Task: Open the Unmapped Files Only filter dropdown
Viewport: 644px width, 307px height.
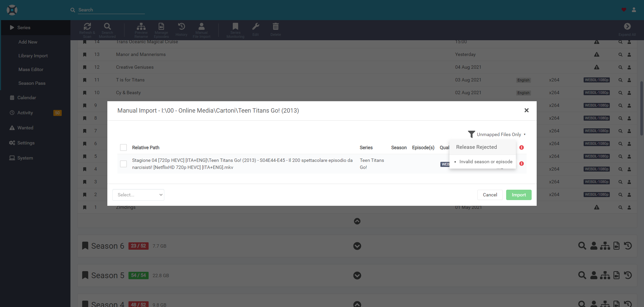Action: (497, 134)
